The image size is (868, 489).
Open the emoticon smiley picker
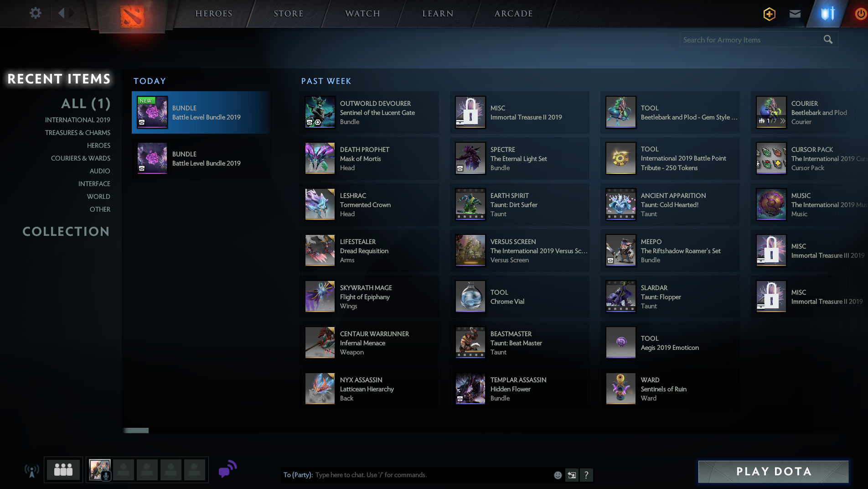pyautogui.click(x=558, y=475)
